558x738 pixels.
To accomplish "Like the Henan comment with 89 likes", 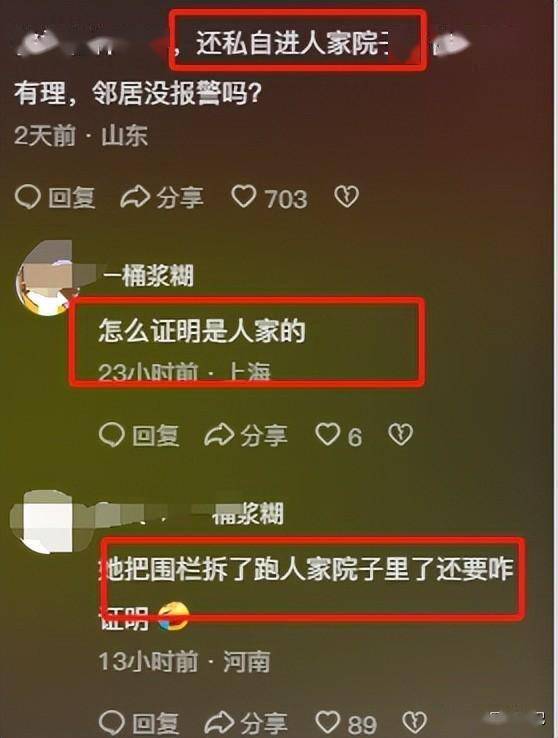I will [327, 722].
